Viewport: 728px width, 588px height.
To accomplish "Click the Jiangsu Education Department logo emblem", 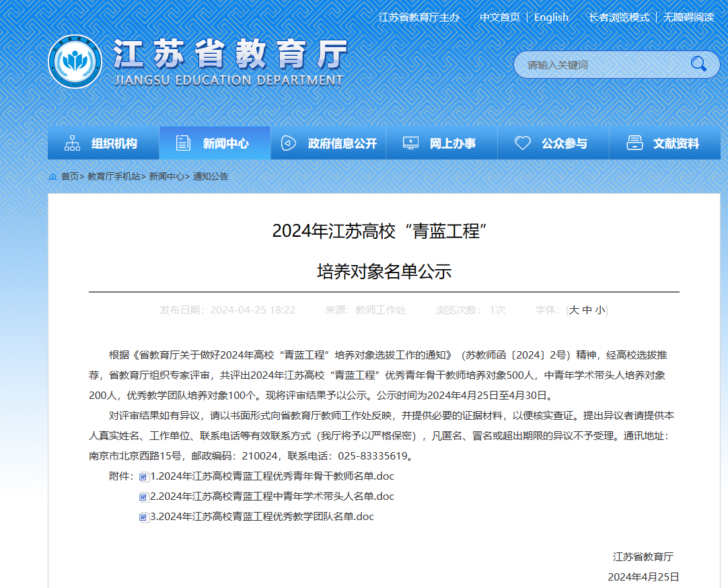I will pyautogui.click(x=75, y=61).
